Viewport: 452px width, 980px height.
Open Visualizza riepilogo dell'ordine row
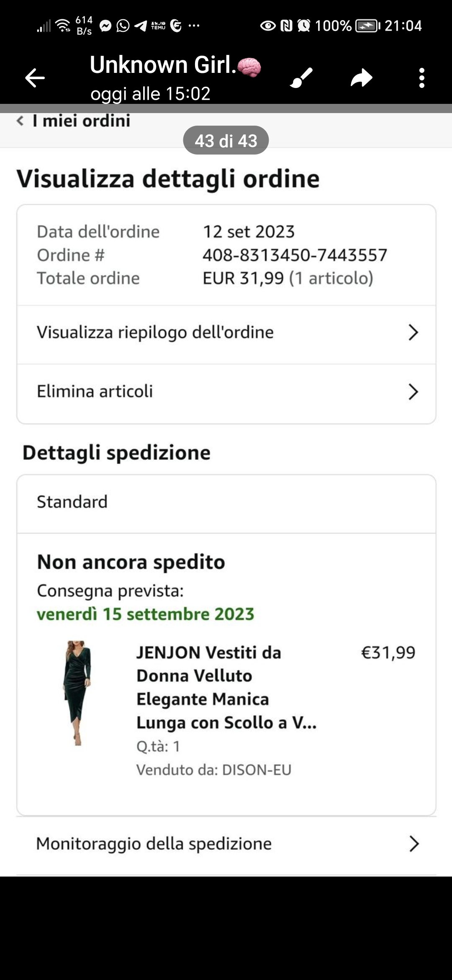pos(155,333)
